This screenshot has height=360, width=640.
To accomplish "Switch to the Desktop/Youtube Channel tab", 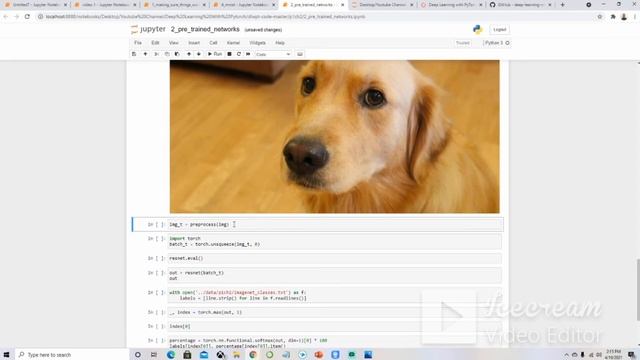I will coord(382,5).
